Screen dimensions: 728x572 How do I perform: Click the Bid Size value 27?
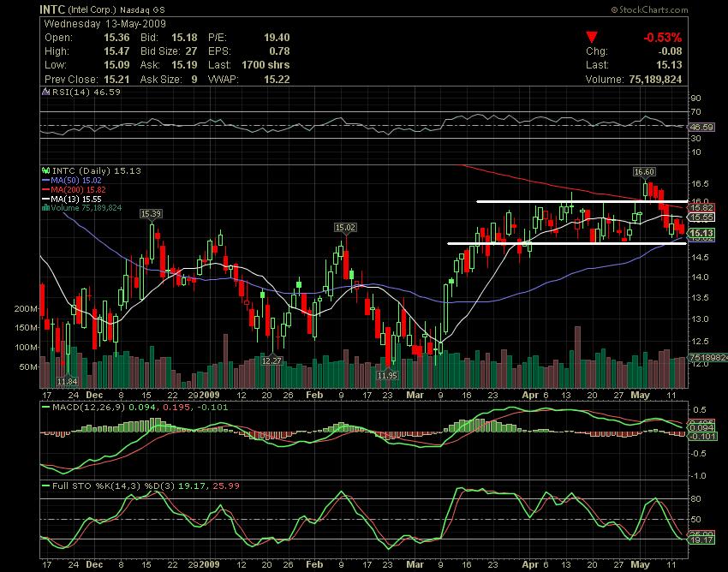191,51
